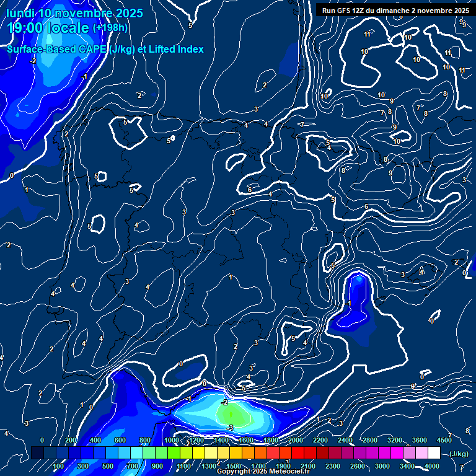Click the '3600' value above the legend
The width and height of the screenshot is (476, 476).
[420, 440]
